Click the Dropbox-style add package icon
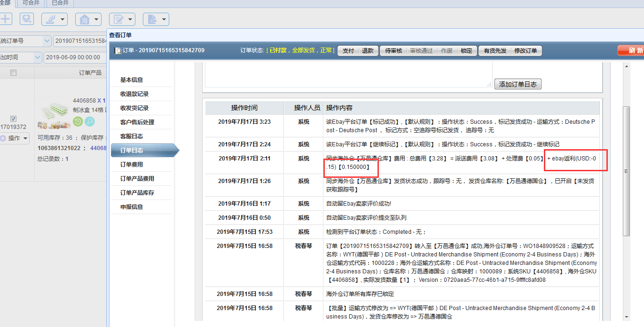This screenshot has width=644, height=327. click(27, 19)
